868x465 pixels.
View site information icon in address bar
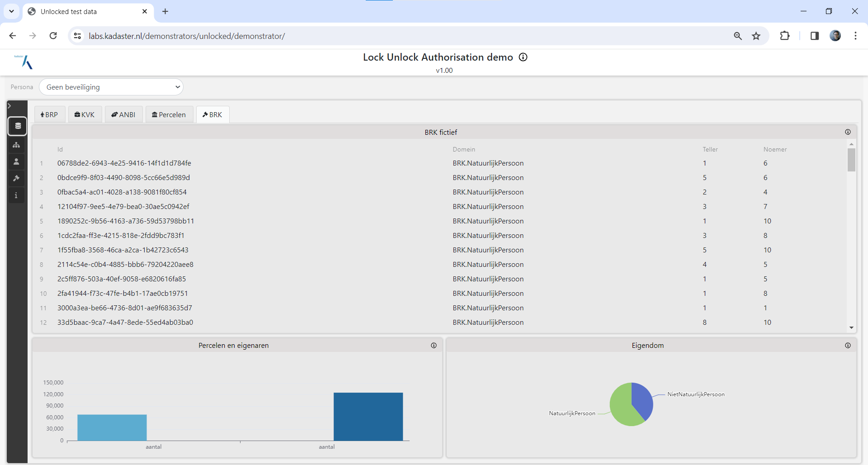click(x=77, y=36)
